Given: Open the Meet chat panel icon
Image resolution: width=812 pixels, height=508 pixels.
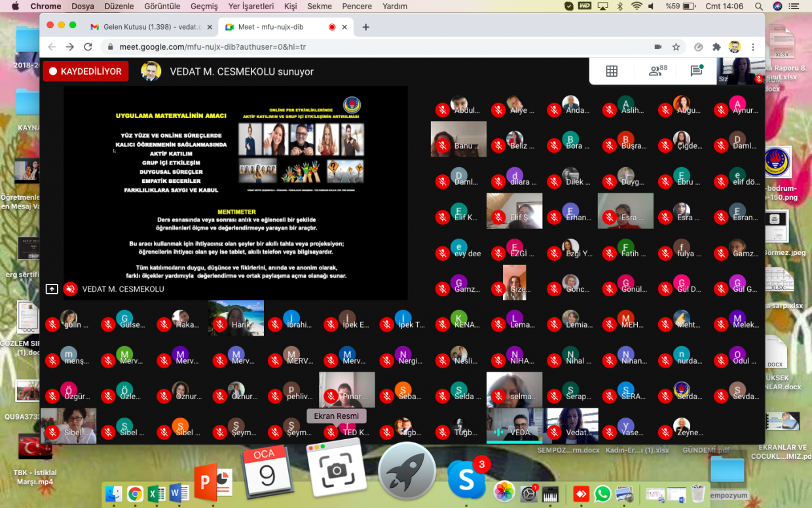Looking at the screenshot, I should [x=696, y=71].
